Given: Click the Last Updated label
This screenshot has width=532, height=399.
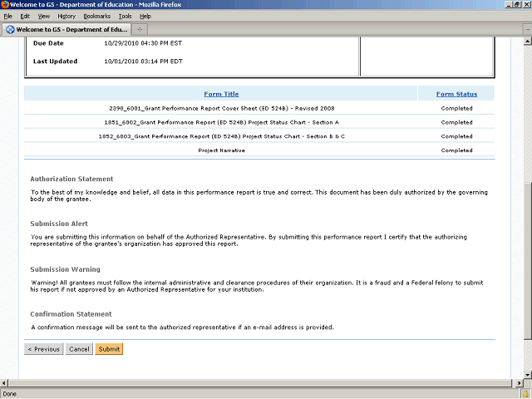Looking at the screenshot, I should (x=56, y=62).
